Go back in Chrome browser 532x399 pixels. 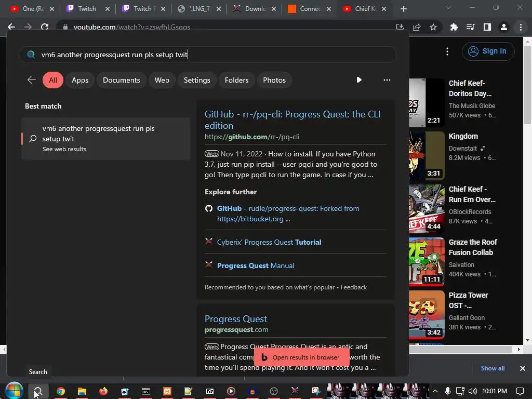11,27
